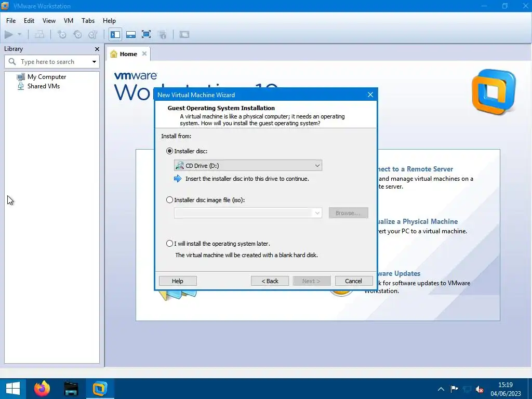
Task: Select My Computer in the library tree
Action: [x=46, y=77]
